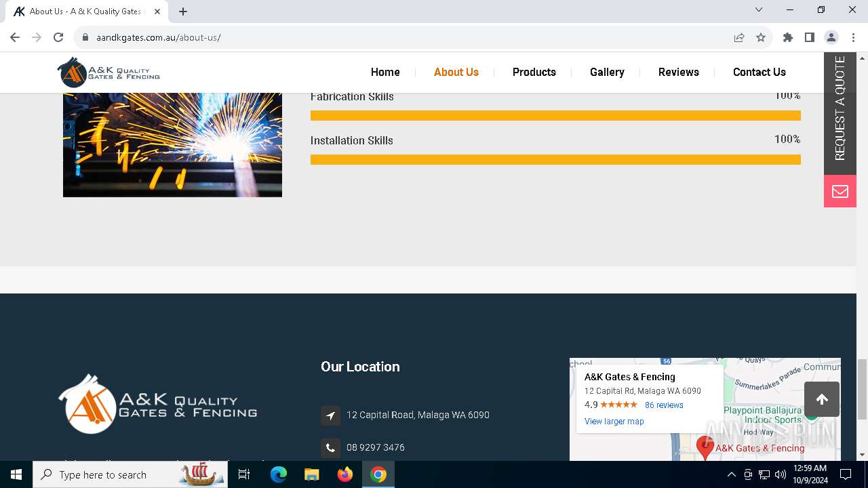This screenshot has width=868, height=488.
Task: Open the Contact Us menu item
Action: click(x=759, y=72)
